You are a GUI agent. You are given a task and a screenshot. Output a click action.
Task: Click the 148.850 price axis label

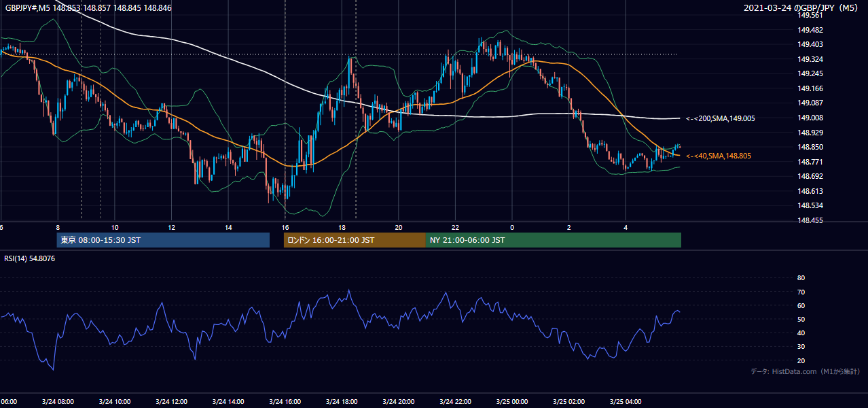coord(810,147)
